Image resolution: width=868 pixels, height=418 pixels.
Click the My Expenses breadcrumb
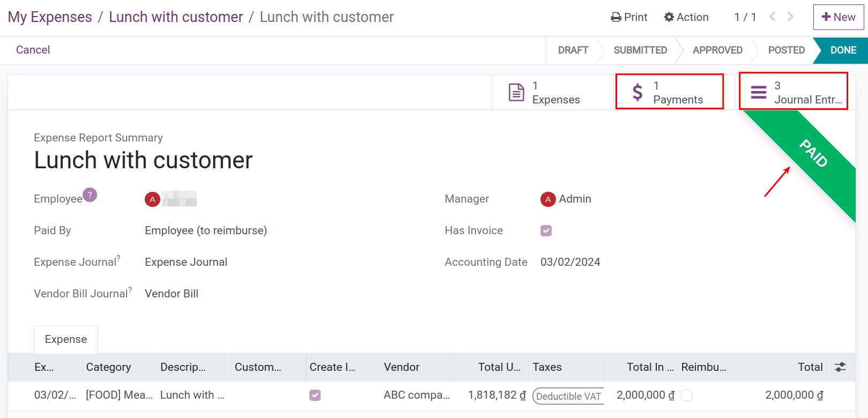tap(50, 17)
